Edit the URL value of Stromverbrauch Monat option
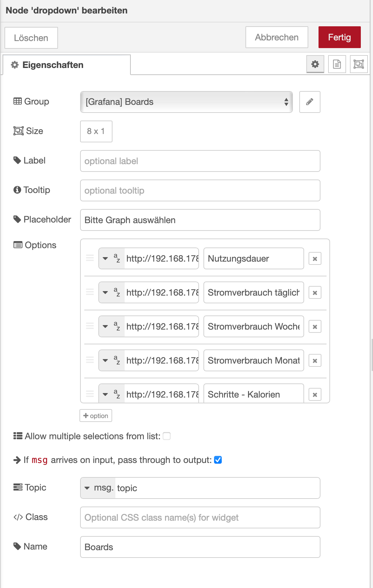Image resolution: width=373 pixels, height=588 pixels. [162, 360]
